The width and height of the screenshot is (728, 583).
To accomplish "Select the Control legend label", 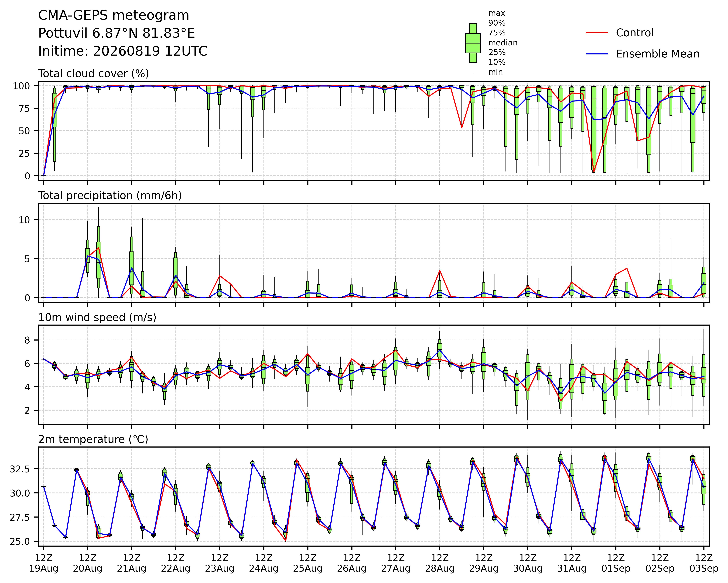I will (x=634, y=33).
